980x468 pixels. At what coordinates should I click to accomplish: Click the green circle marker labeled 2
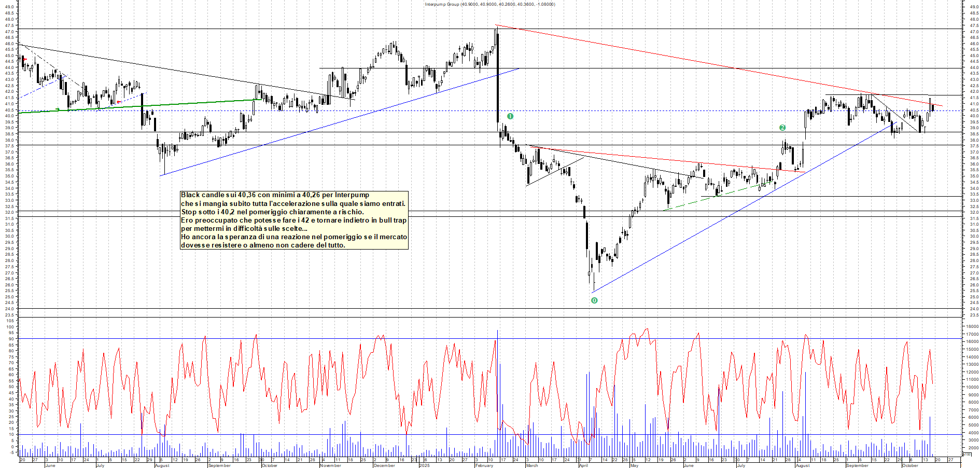point(782,128)
